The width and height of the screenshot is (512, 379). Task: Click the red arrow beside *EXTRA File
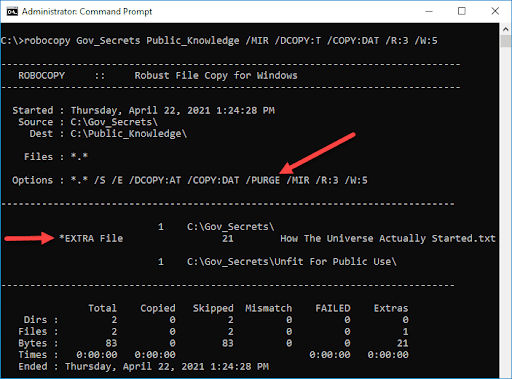tap(29, 238)
